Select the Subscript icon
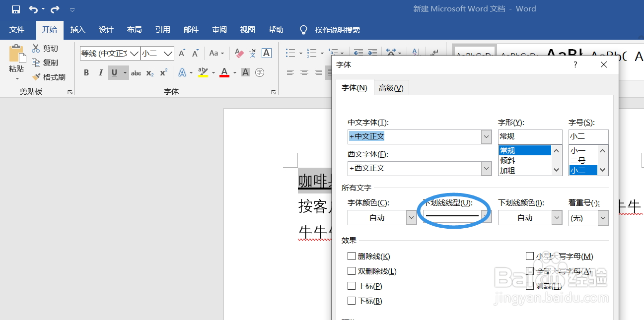 click(149, 72)
